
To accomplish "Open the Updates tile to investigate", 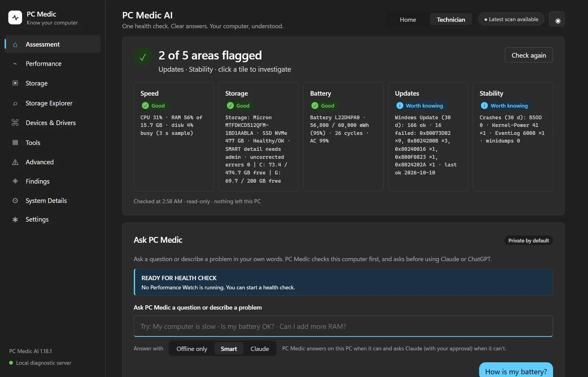I will pyautogui.click(x=428, y=137).
